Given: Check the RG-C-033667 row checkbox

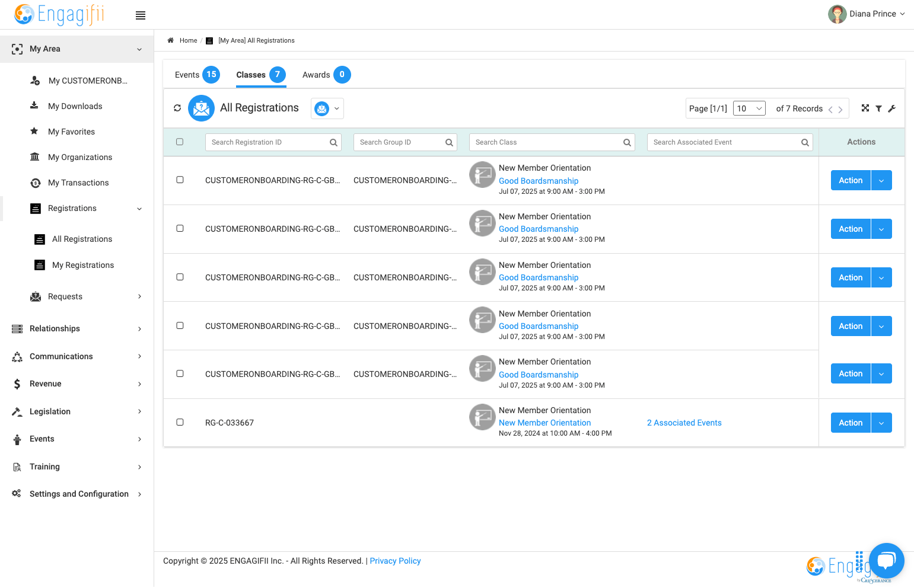Looking at the screenshot, I should 180,422.
